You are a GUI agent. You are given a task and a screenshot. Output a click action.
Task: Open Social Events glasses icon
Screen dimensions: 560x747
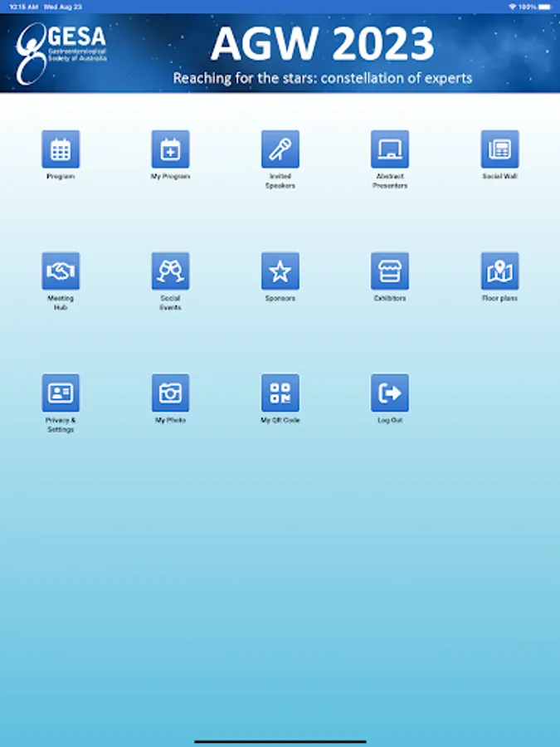[x=170, y=271]
